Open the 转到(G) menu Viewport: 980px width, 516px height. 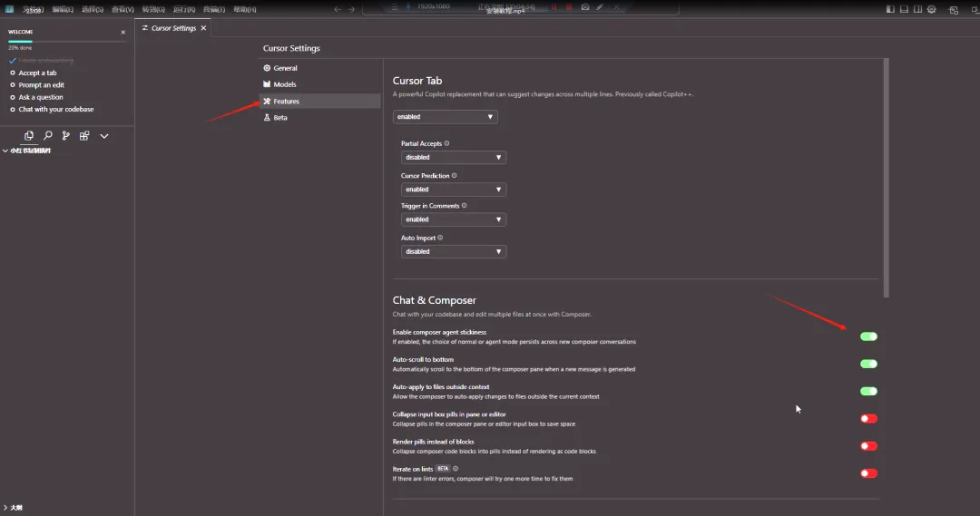point(153,9)
